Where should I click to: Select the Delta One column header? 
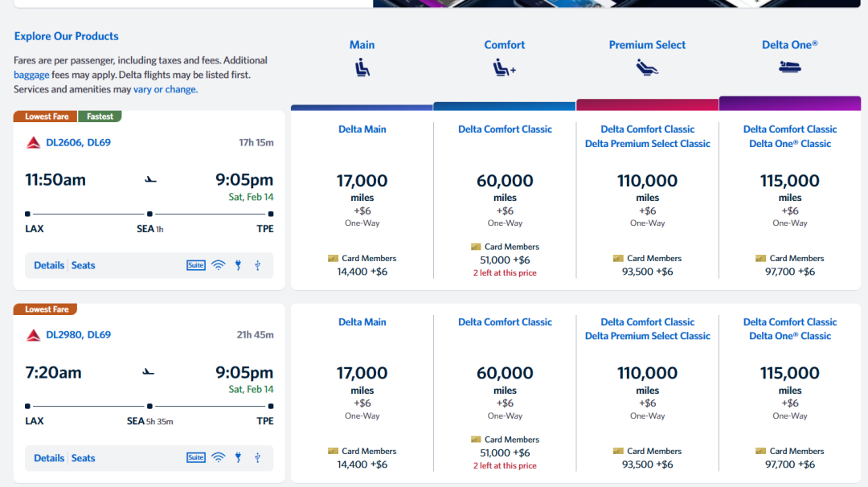click(789, 45)
